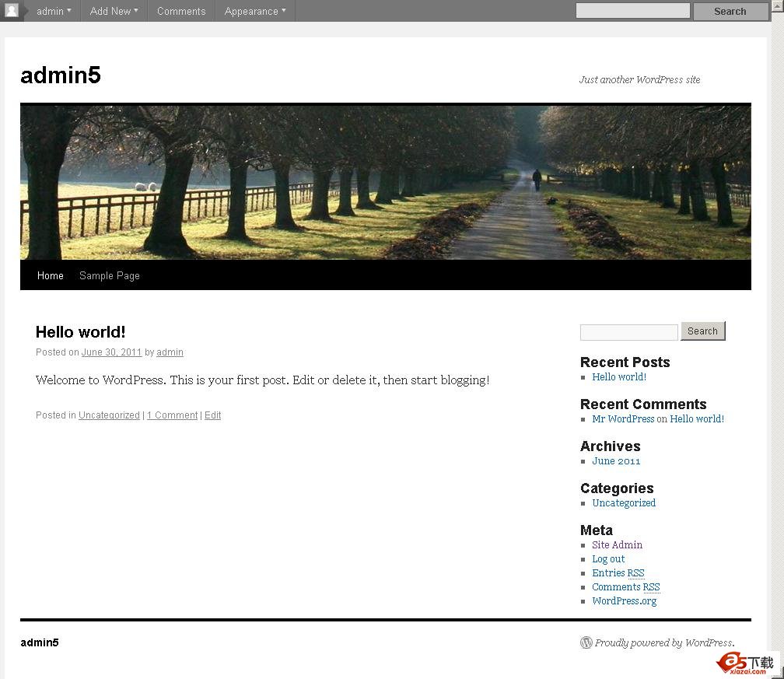The width and height of the screenshot is (784, 679).
Task: Click the 'Just another WordPress site' tagline
Action: 639,79
